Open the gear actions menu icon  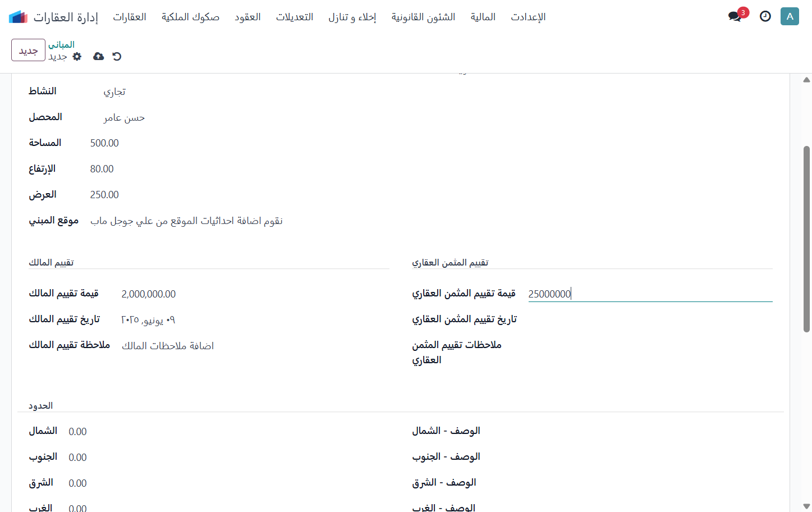click(77, 56)
